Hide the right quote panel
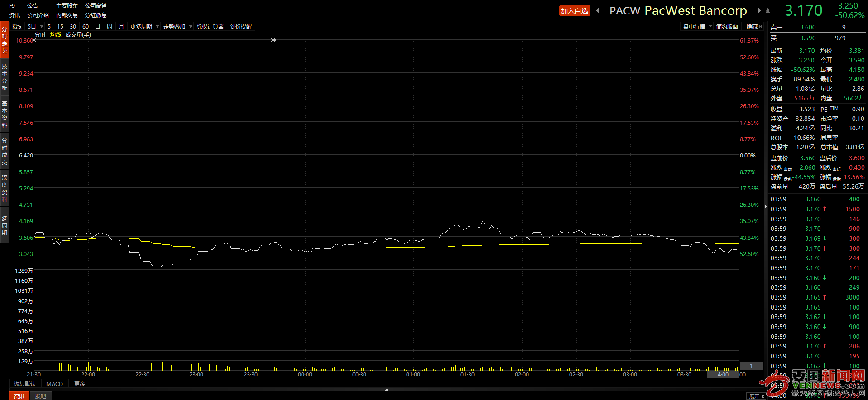868x400 pixels. (x=754, y=27)
